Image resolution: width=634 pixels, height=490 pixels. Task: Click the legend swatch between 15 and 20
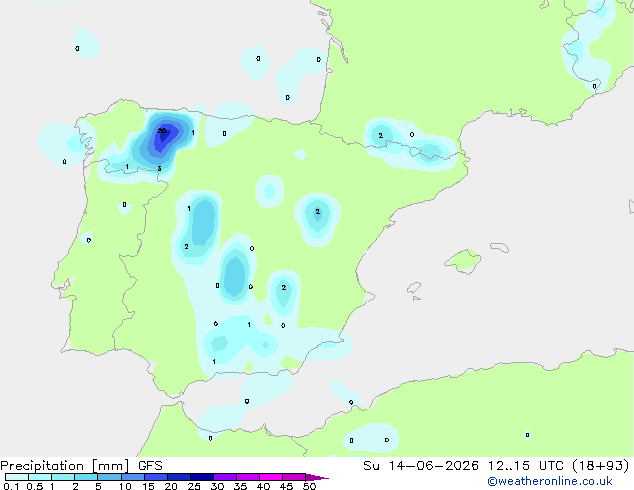click(x=156, y=477)
